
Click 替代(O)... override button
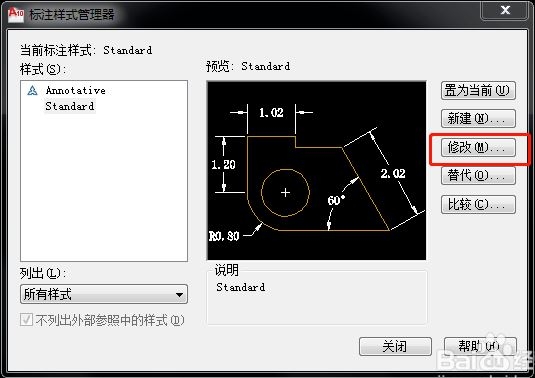point(478,176)
